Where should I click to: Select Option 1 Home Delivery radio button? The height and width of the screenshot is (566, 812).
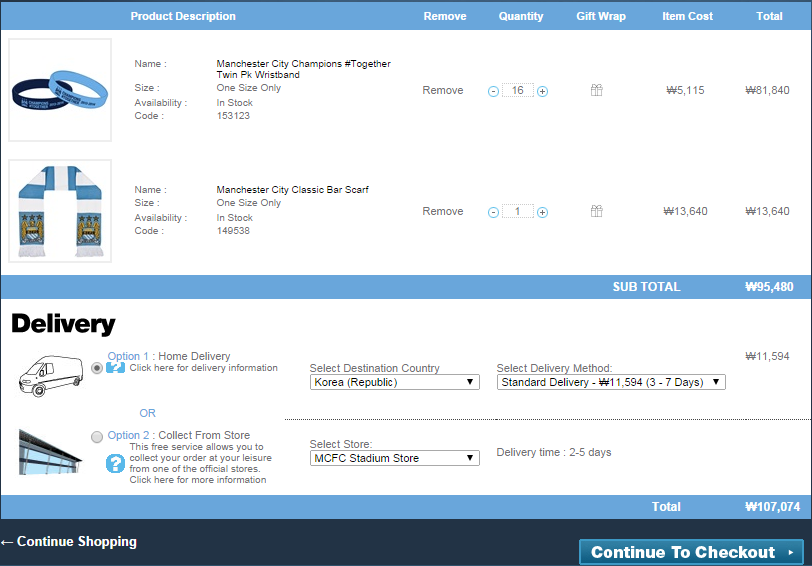coord(97,368)
